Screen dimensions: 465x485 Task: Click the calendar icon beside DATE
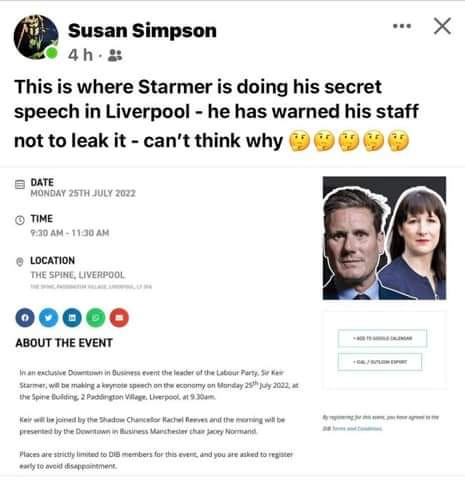pyautogui.click(x=20, y=184)
